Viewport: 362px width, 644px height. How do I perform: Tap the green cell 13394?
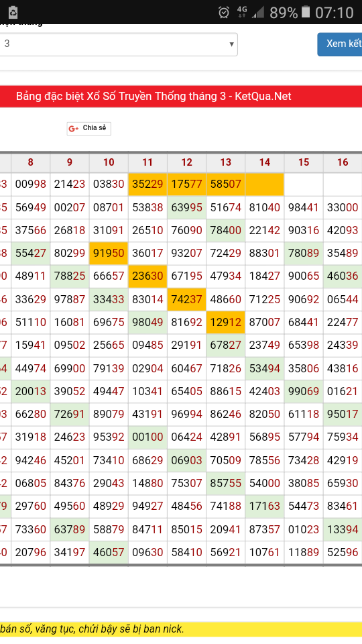pos(343,529)
